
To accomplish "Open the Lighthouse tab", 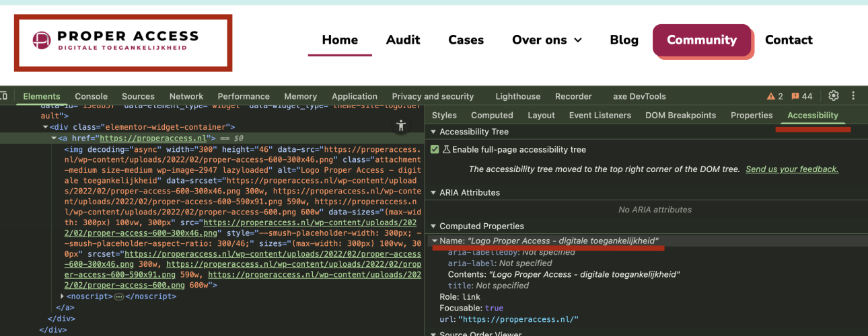I will 517,96.
